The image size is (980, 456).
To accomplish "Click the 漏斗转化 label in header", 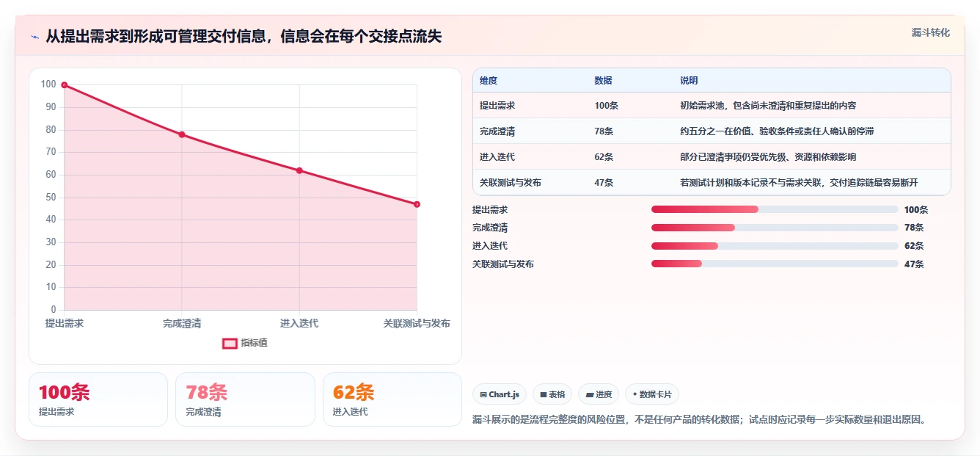I will coord(931,32).
